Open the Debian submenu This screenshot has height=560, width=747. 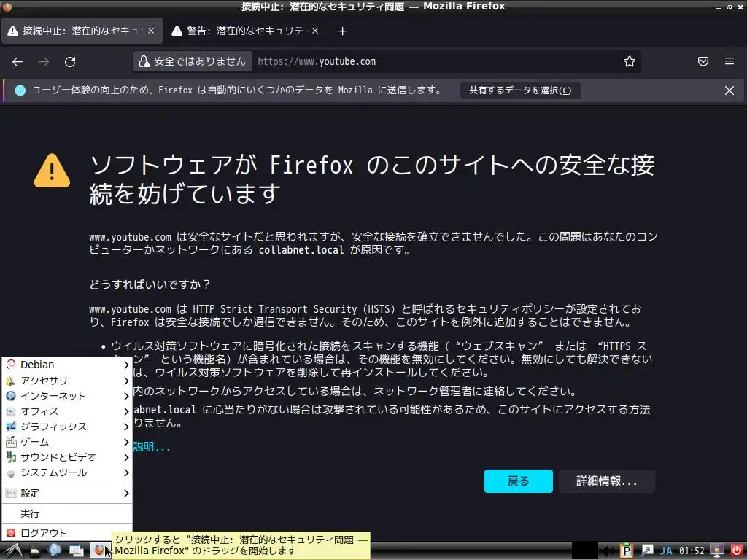pos(67,365)
